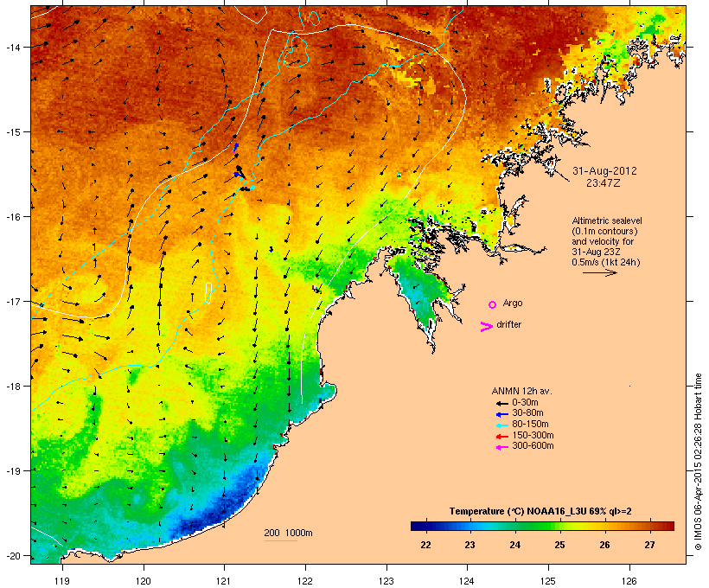Click the time label 23:47Z
The image size is (709, 588).
(x=604, y=183)
